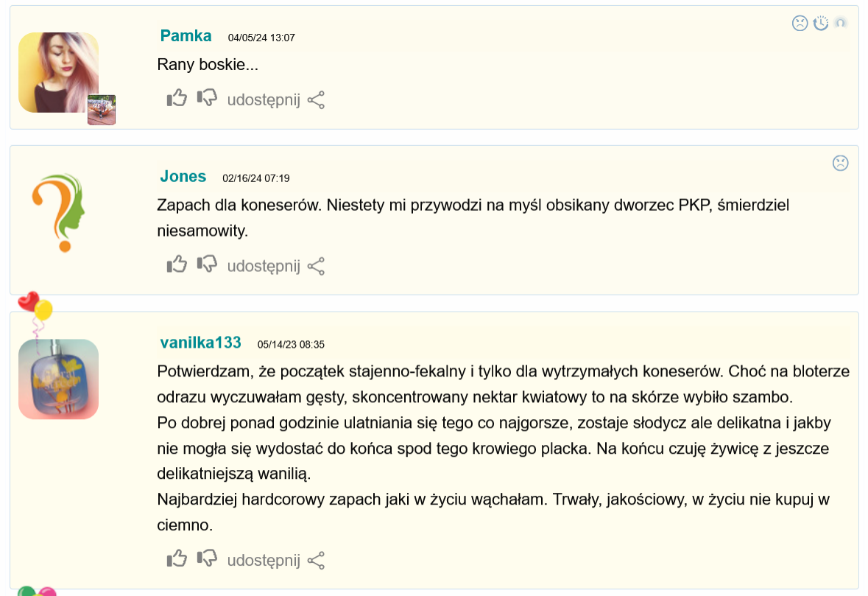Dislike vanilka133's review with thumbs down
The height and width of the screenshot is (596, 868).
point(207,558)
